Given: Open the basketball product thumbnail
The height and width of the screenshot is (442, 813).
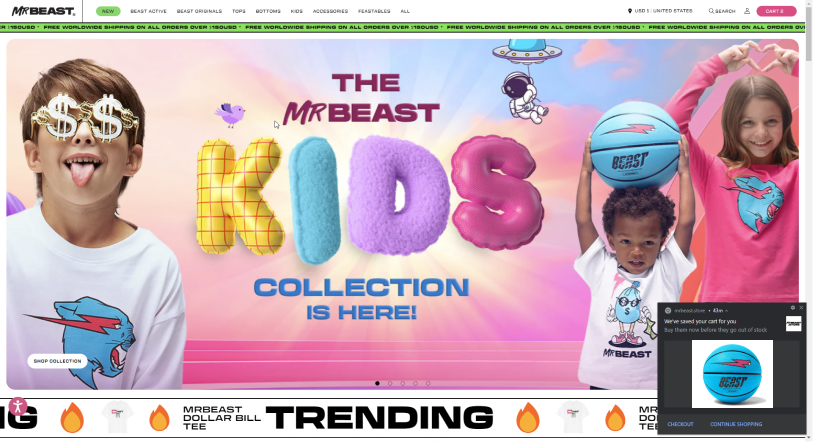Looking at the screenshot, I should click(x=732, y=375).
